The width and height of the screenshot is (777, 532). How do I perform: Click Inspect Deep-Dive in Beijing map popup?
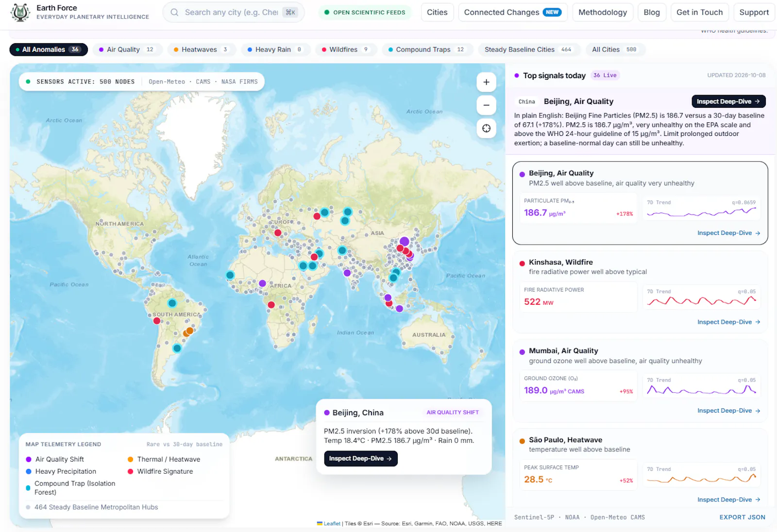tap(361, 459)
